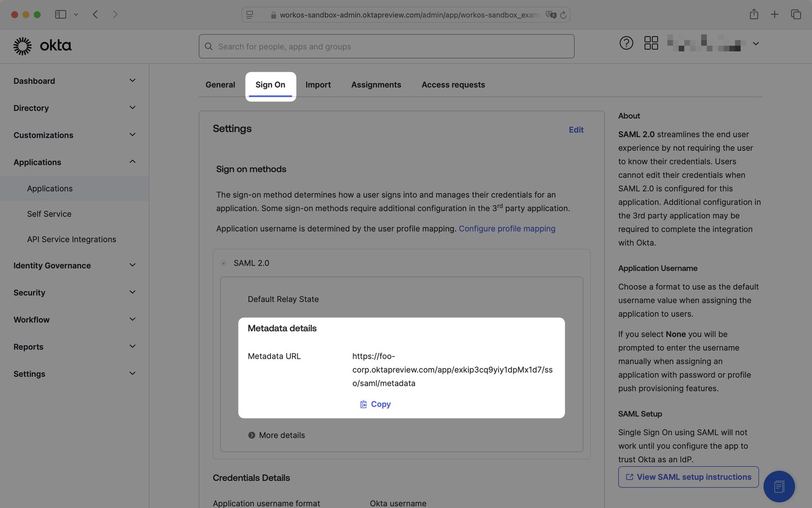Click the translate icon in address bar
This screenshot has width=812, height=508.
tap(551, 15)
